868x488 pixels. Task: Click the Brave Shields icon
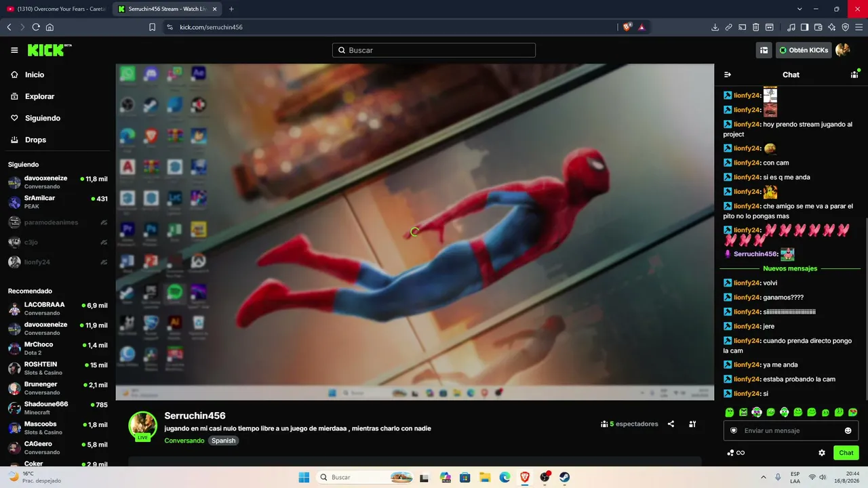(627, 27)
